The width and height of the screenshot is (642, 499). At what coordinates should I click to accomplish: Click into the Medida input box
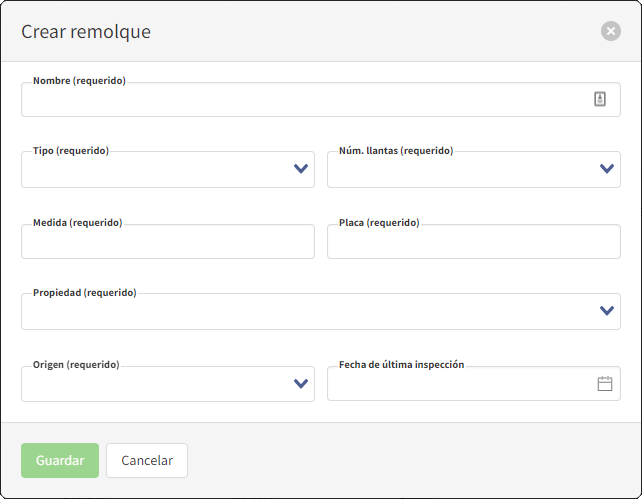point(167,242)
